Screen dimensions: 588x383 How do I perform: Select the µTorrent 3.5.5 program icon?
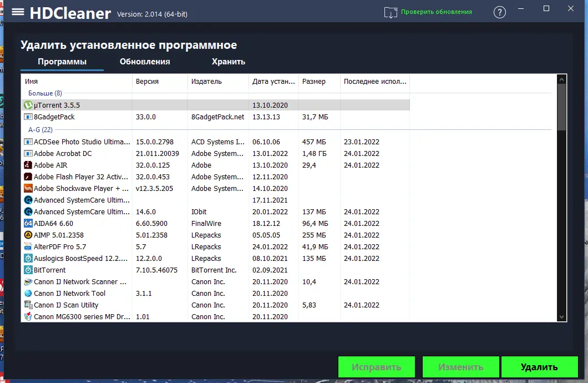(28, 105)
